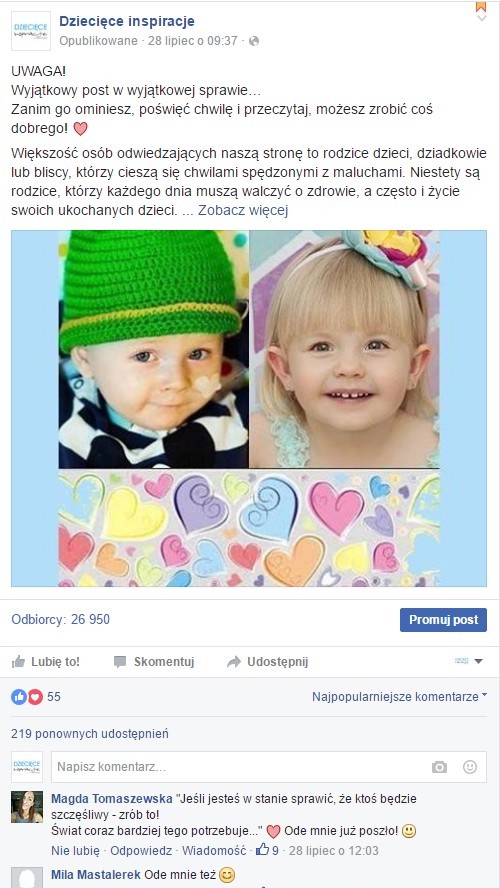Screen dimensions: 500x888
Task: Click Udostępnij share arrow button
Action: point(267,661)
